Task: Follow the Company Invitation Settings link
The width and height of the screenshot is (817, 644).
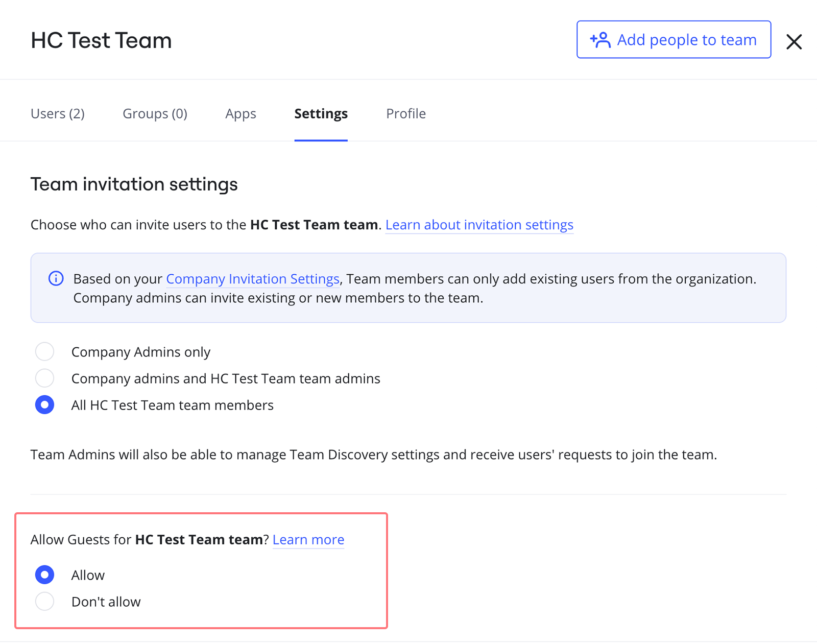Action: click(253, 279)
